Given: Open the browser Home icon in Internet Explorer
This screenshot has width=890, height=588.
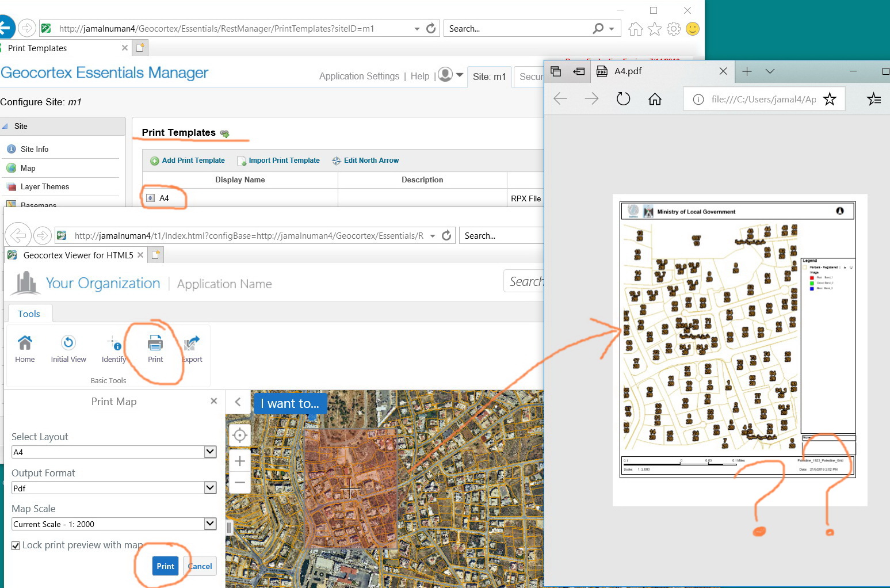Looking at the screenshot, I should [x=636, y=29].
